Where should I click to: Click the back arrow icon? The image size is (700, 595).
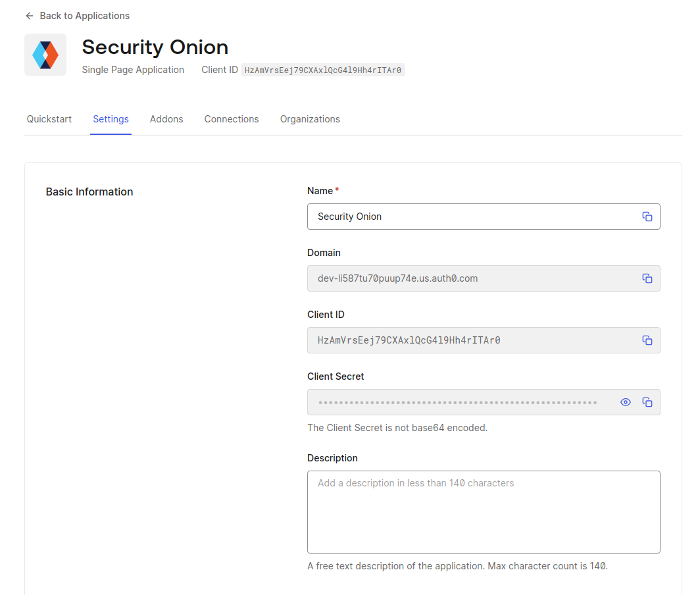coord(29,16)
